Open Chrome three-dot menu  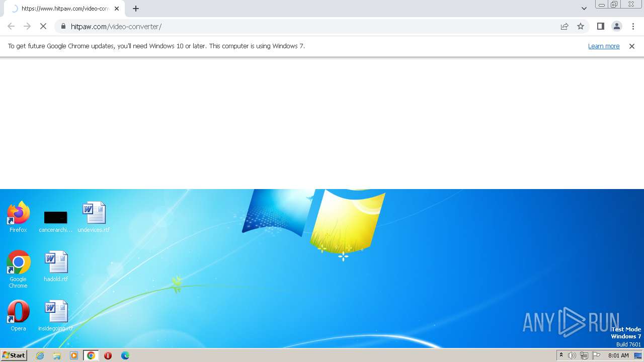633,26
